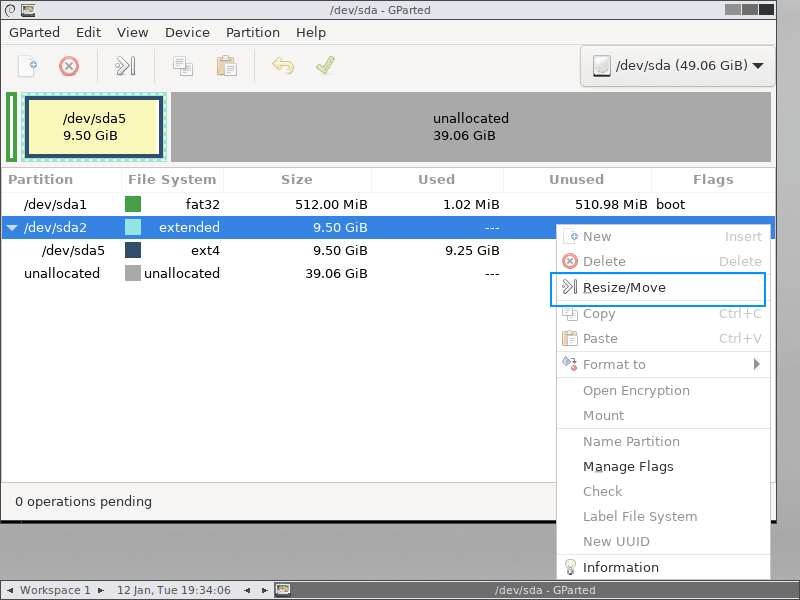800x600 pixels.
Task: Click the Workspace 1 button in the taskbar
Action: tap(55, 590)
